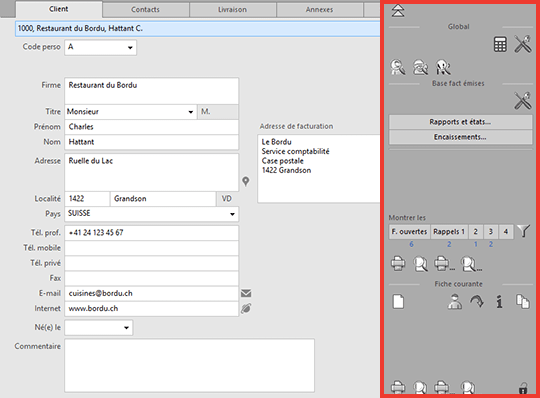Switch to the Annexes tab
540x398 pixels.
(320, 10)
